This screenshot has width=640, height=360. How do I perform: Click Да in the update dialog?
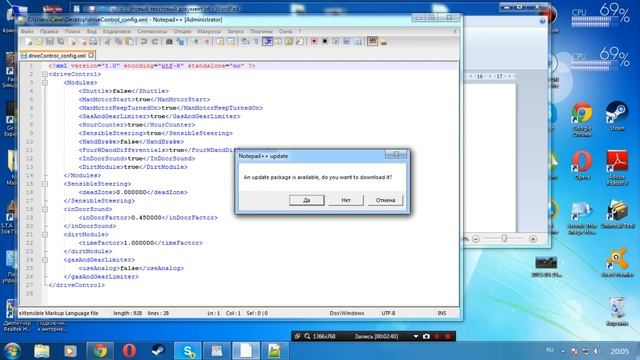click(307, 200)
